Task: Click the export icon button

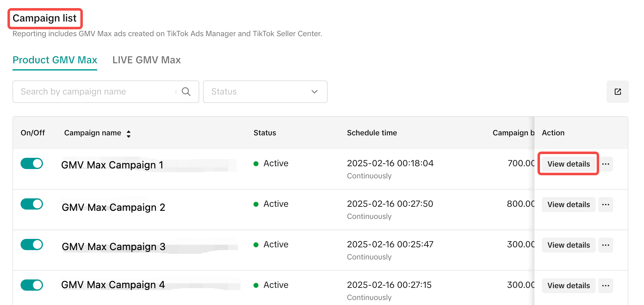Action: (618, 92)
